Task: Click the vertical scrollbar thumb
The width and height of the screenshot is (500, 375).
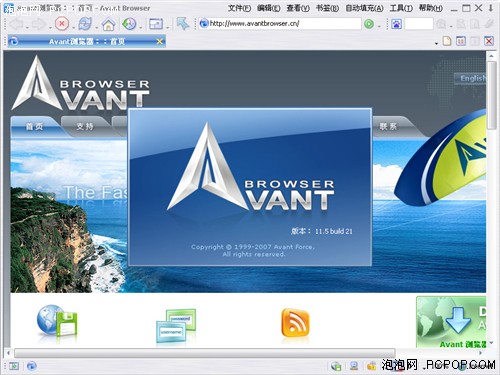Action: pyautogui.click(x=491, y=95)
